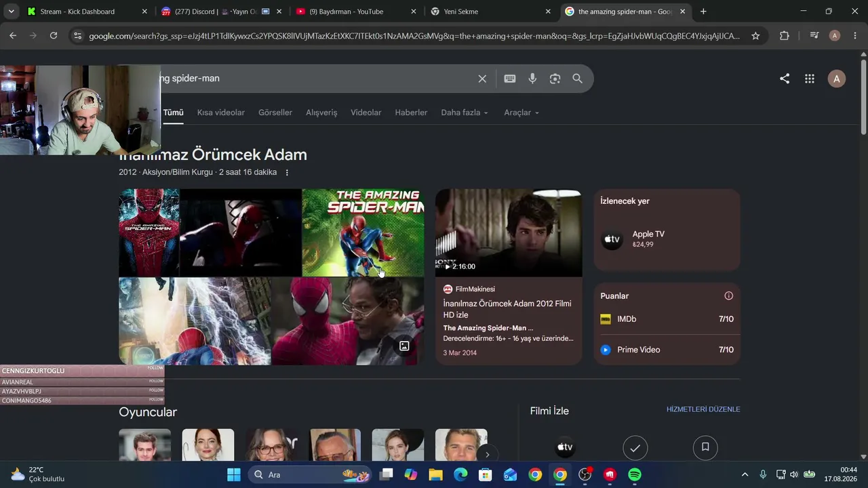This screenshot has height=488, width=868.
Task: Click the Chrome address bar URL
Action: tap(414, 36)
